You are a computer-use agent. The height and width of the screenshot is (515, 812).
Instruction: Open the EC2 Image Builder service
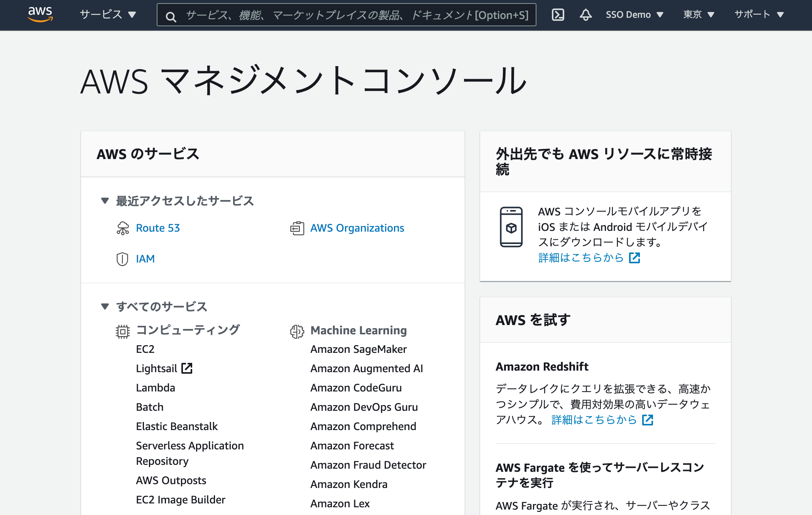point(181,500)
